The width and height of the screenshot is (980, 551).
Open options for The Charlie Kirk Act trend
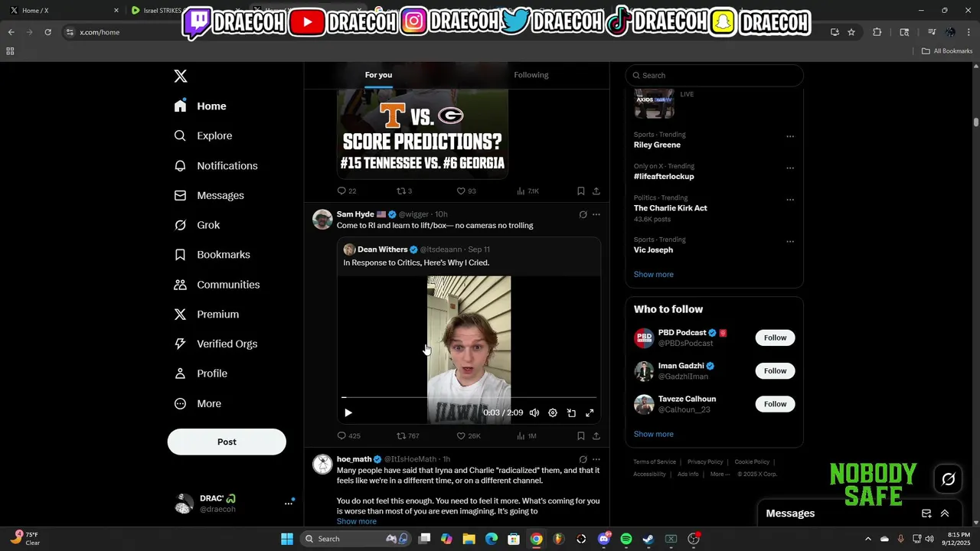[x=790, y=200]
